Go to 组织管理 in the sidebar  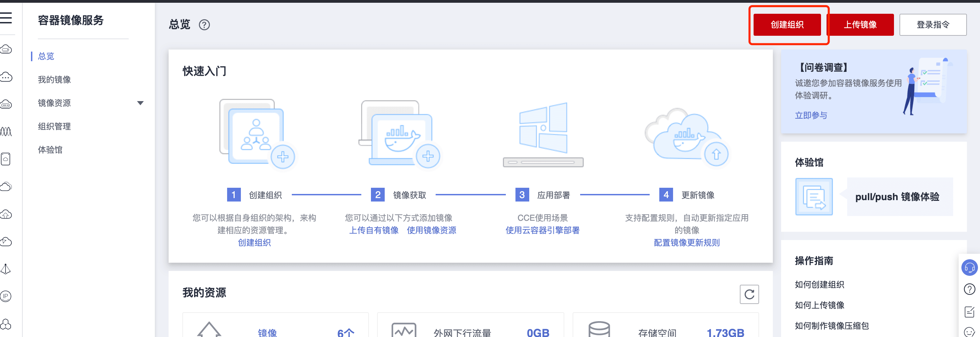click(x=54, y=126)
